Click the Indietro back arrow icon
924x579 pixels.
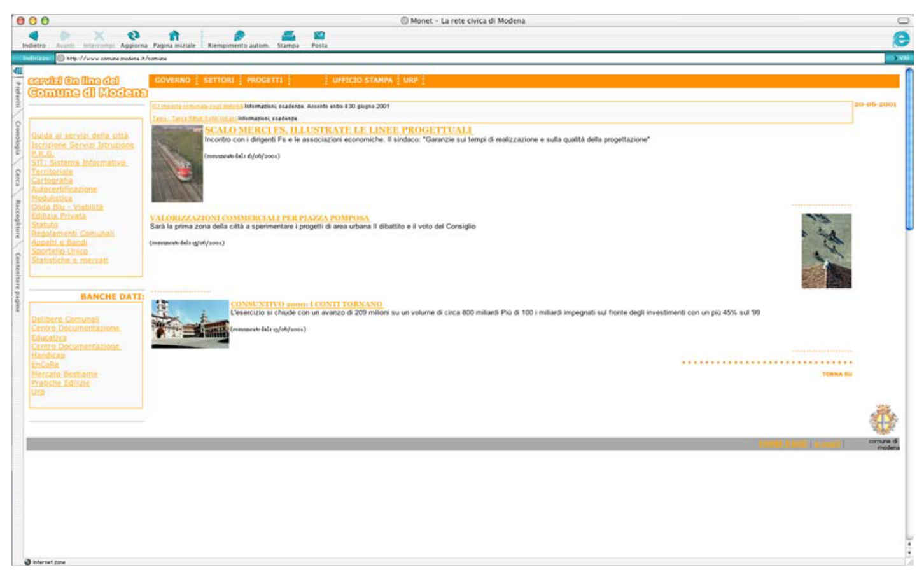34,36
